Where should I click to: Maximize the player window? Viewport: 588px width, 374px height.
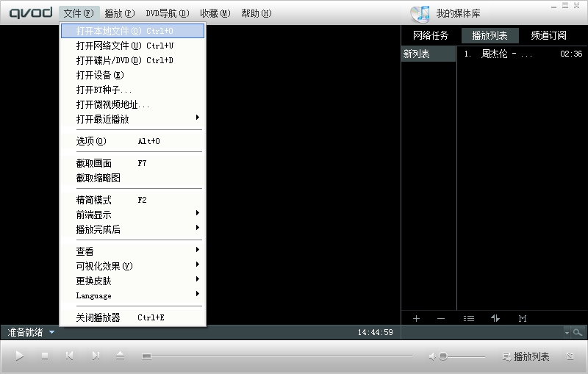[x=565, y=6]
